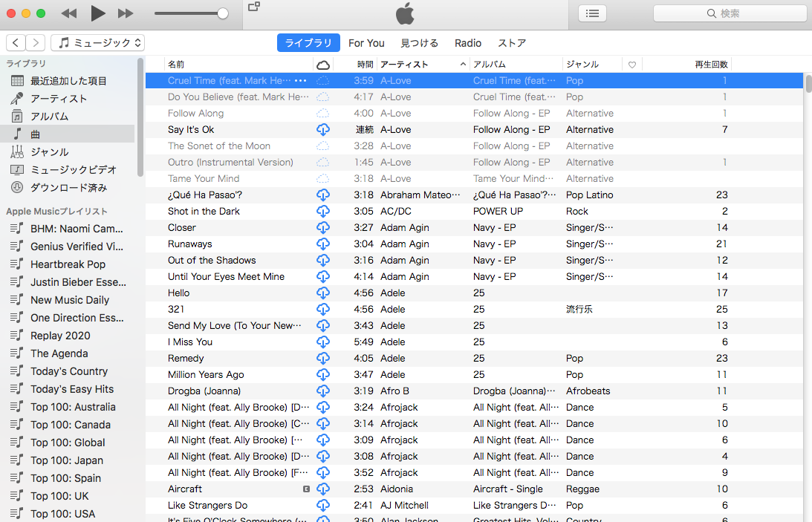812x522 pixels.
Task: Open the MiniPlayer icon
Action: tap(253, 5)
